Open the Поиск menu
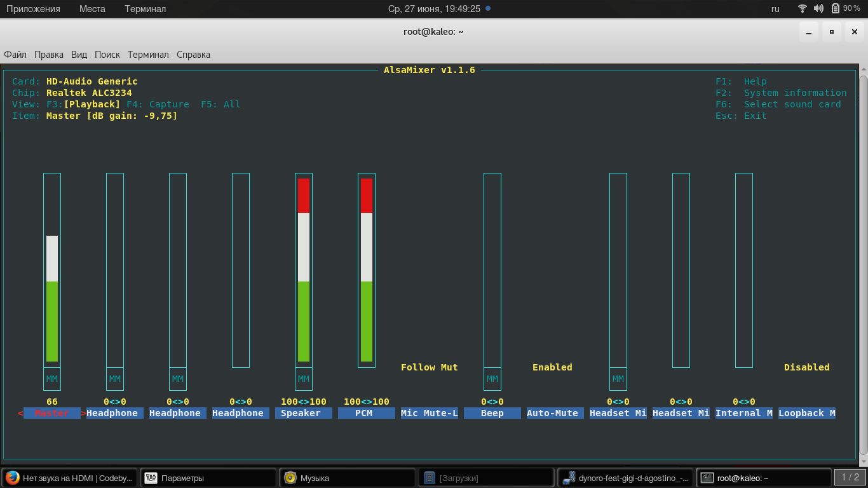This screenshot has width=868, height=488. point(107,55)
